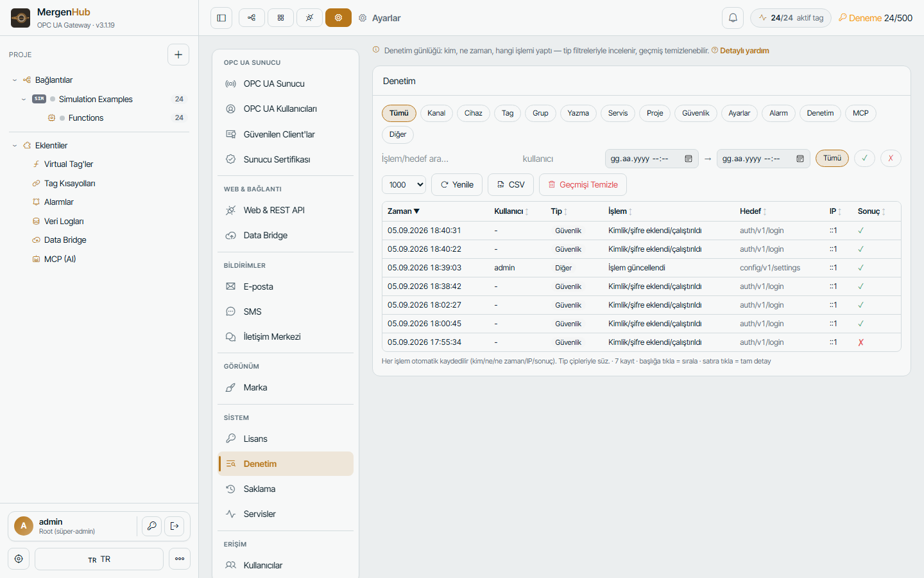The width and height of the screenshot is (924, 578).
Task: Filter audit log by MCP chip
Action: click(860, 113)
